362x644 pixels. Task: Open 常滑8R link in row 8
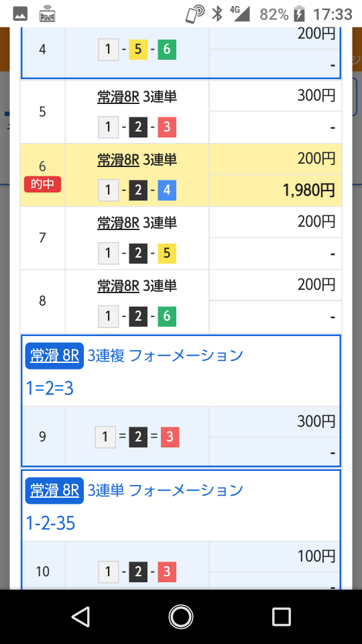click(118, 286)
